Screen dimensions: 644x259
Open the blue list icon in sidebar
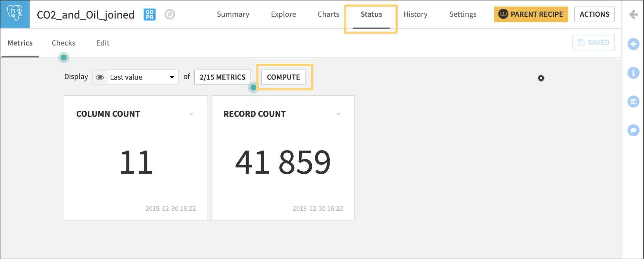coord(633,102)
